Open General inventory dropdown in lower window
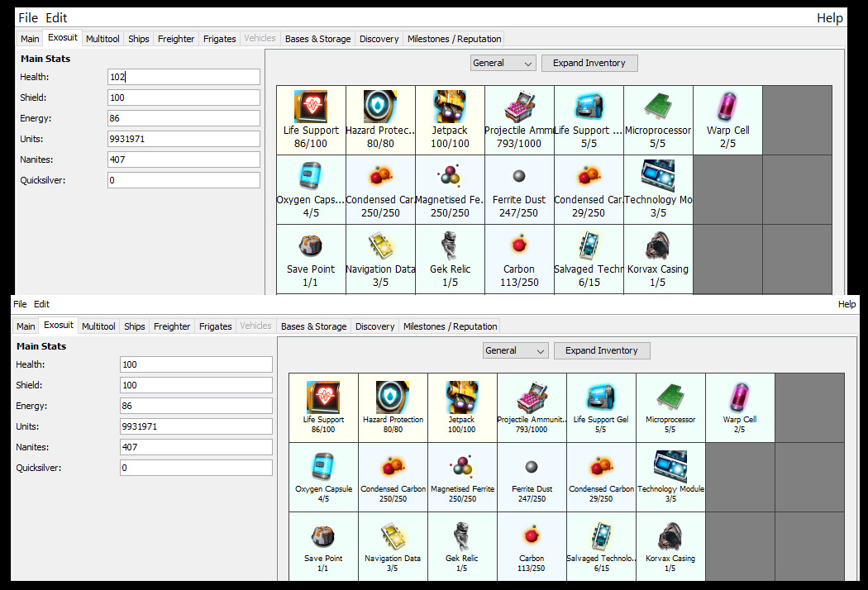The height and width of the screenshot is (590, 868). click(x=515, y=350)
